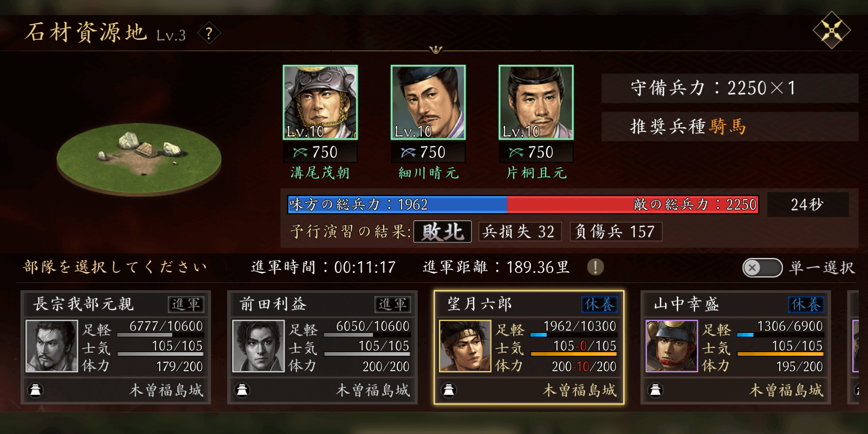Click castle icon under 長宗我部元親
The image size is (868, 434).
click(x=36, y=390)
